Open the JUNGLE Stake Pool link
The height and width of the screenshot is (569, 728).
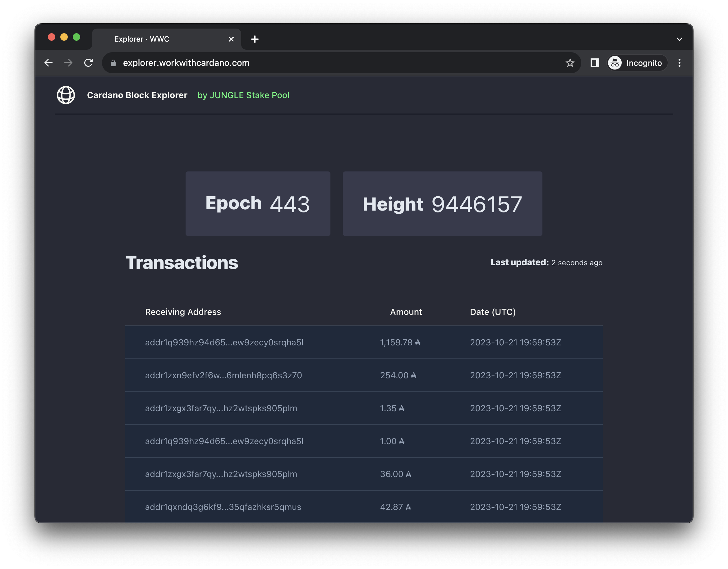tap(243, 95)
